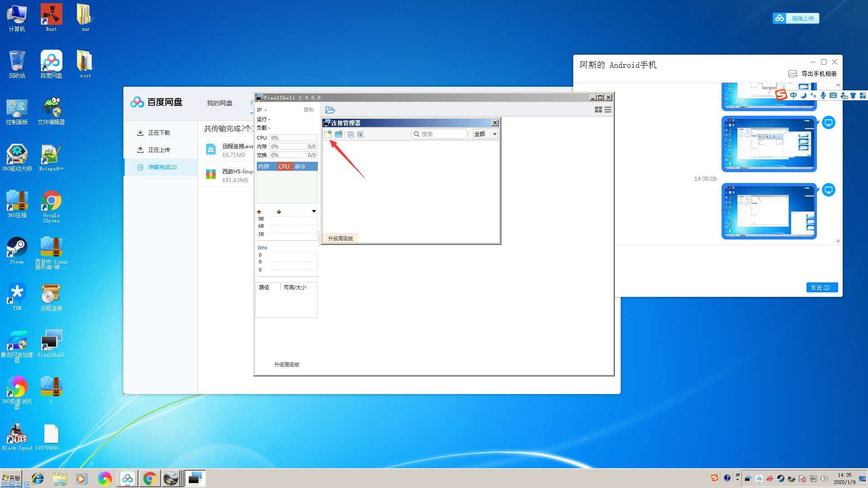Click the 发送(S) button
This screenshot has width=868, height=488.
[822, 287]
